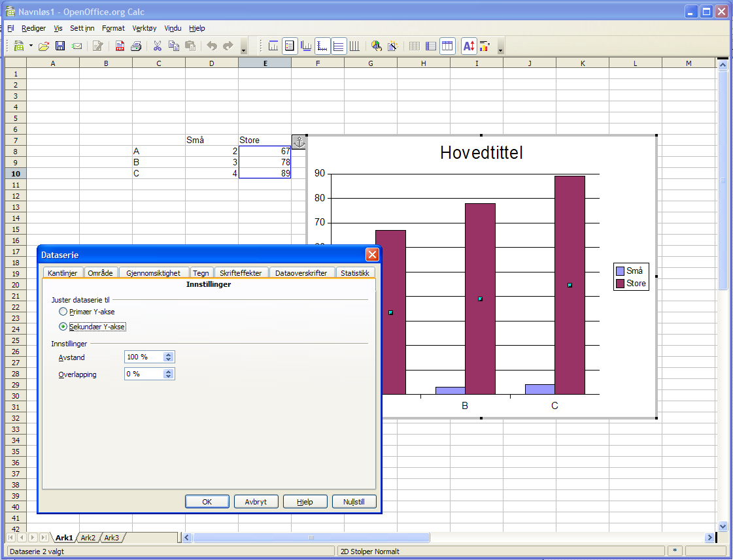
Task: Click the Save floppy disk icon
Action: click(x=60, y=46)
